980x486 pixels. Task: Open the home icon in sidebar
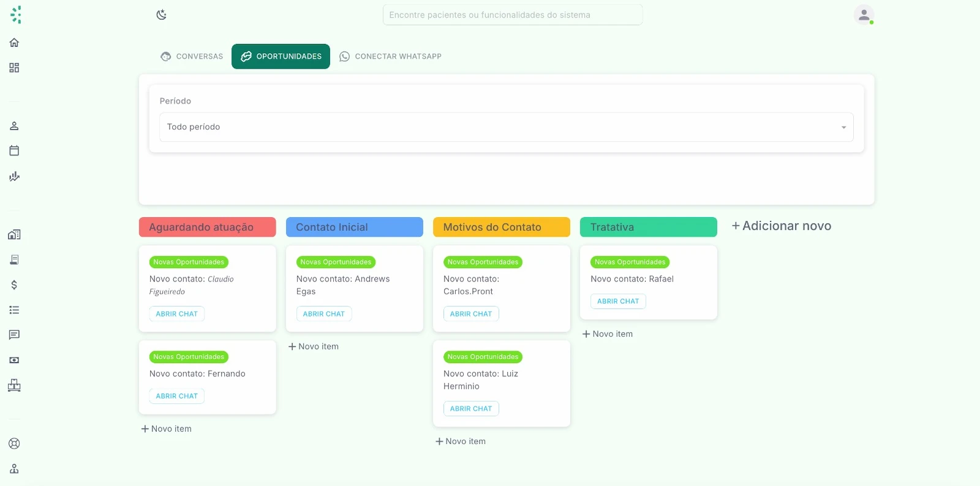(x=14, y=42)
